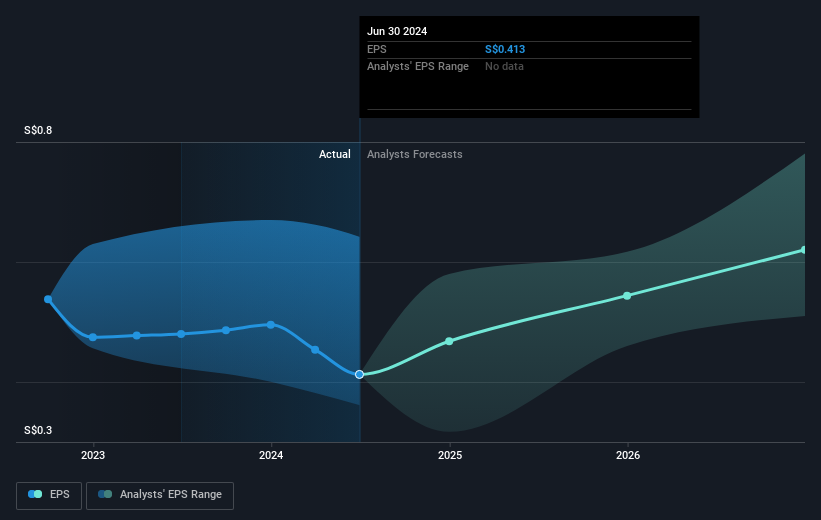
Task: Select the EPS data point at 2024
Action: coord(271,325)
